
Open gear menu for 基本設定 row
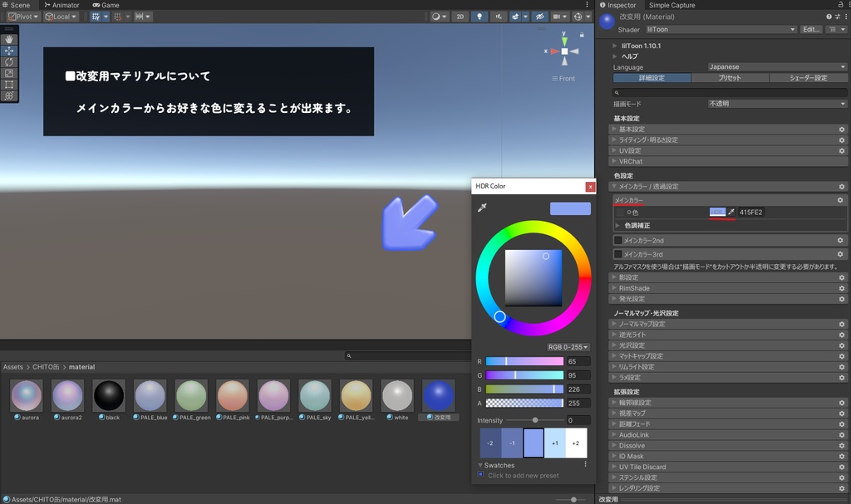[842, 130]
